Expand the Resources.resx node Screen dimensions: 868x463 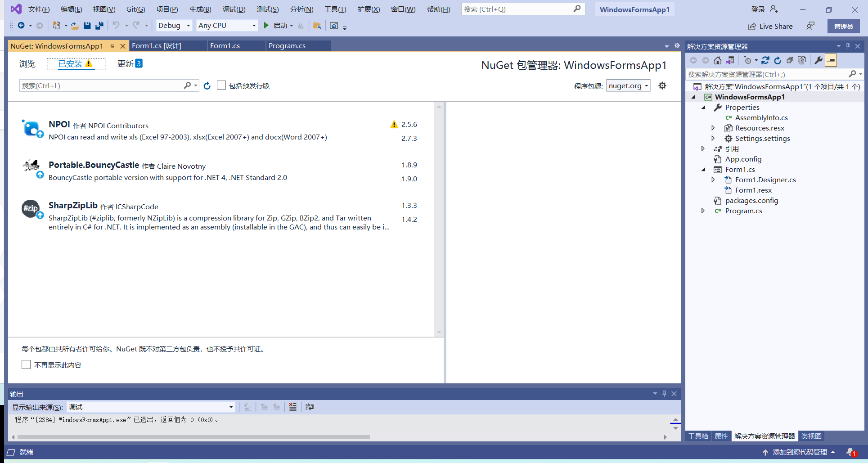click(x=713, y=128)
